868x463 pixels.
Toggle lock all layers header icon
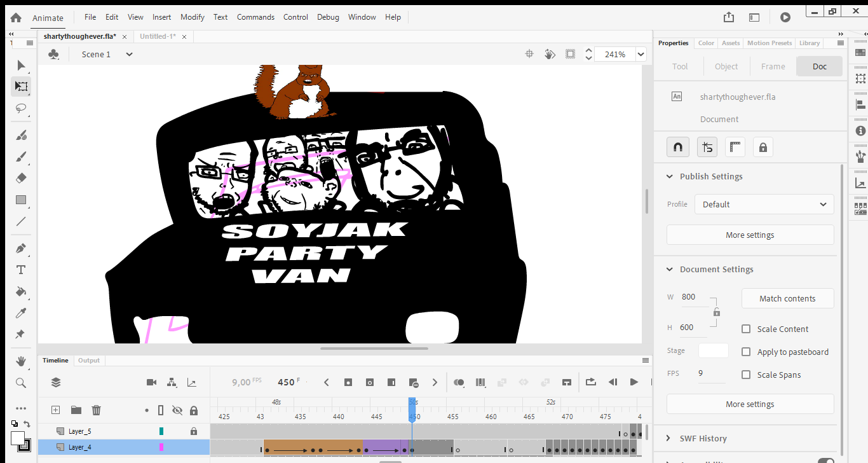pyautogui.click(x=194, y=410)
